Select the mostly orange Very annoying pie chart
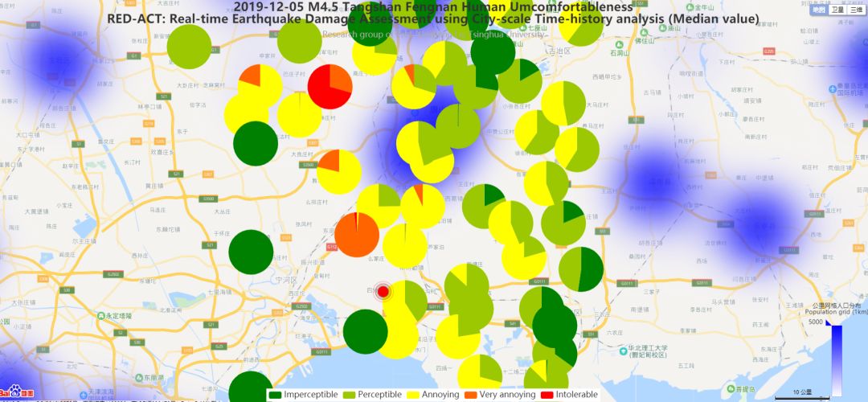This screenshot has height=402, width=868. (x=357, y=235)
